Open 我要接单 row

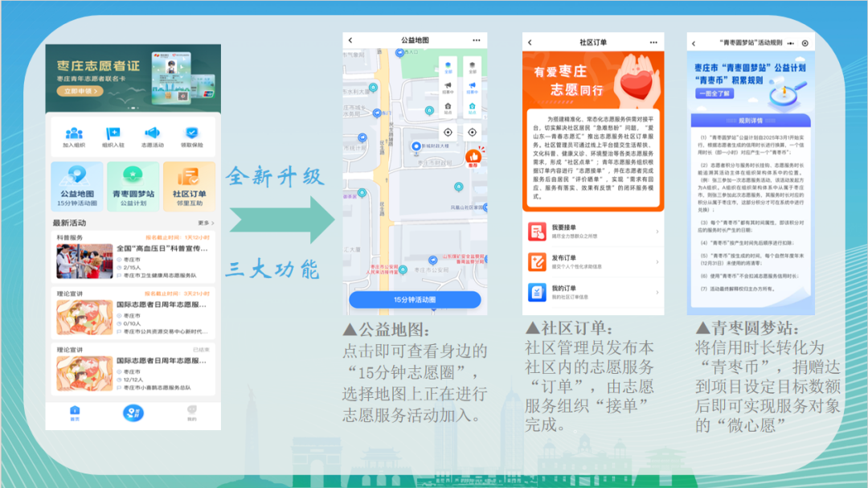click(593, 232)
